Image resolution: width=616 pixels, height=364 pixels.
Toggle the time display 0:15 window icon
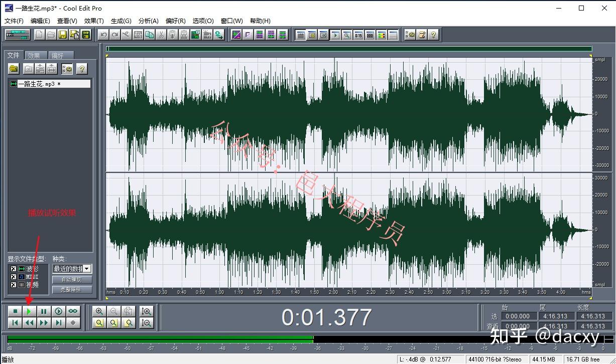pyautogui.click(x=358, y=35)
